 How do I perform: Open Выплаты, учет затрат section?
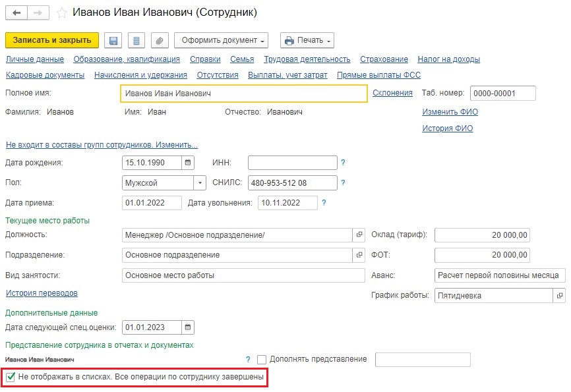pyautogui.click(x=287, y=75)
